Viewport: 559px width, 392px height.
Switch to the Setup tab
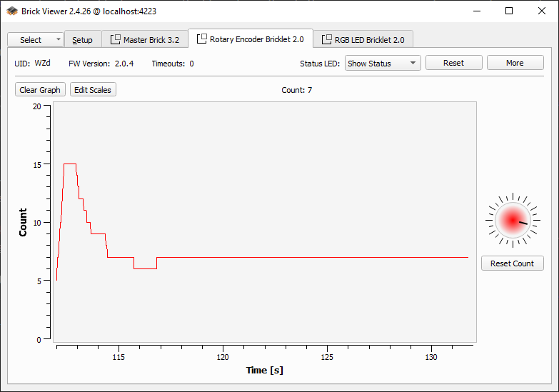point(82,40)
